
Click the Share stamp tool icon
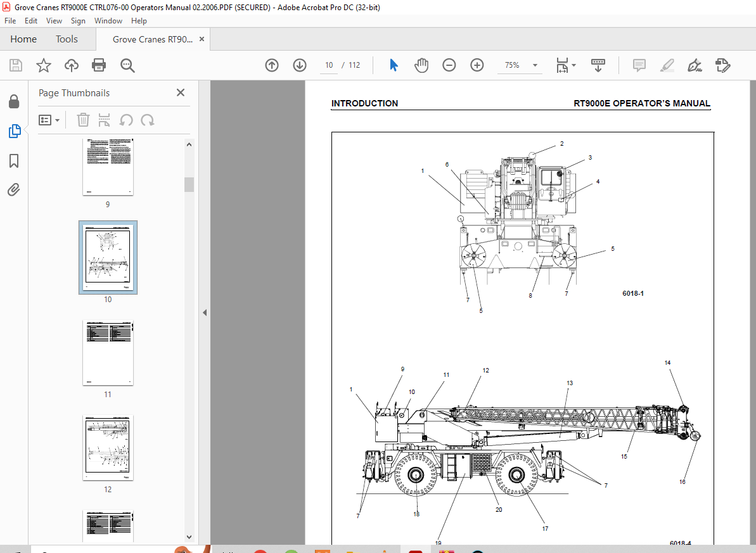723,65
